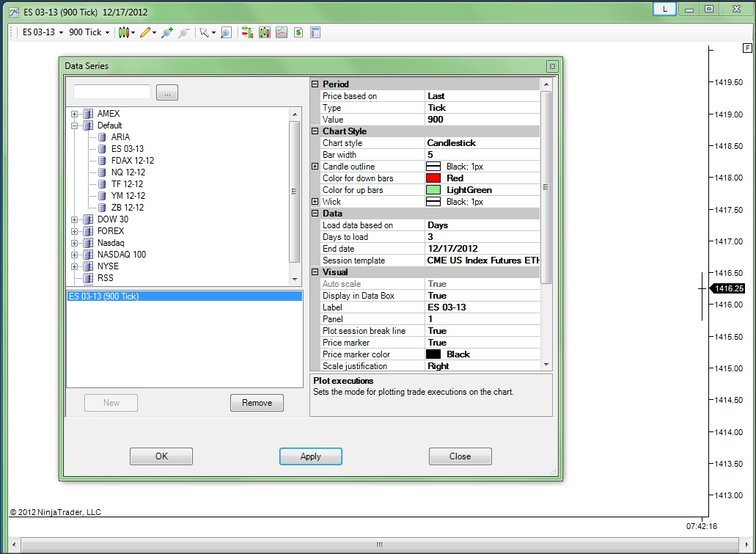This screenshot has width=756, height=554.
Task: Click the ellipsis browse instrument button
Action: 167,92
